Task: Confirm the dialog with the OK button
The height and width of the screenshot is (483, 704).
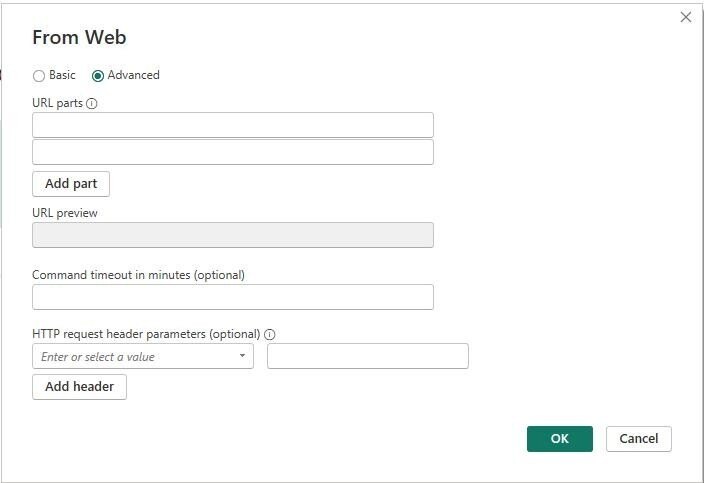Action: pos(560,439)
